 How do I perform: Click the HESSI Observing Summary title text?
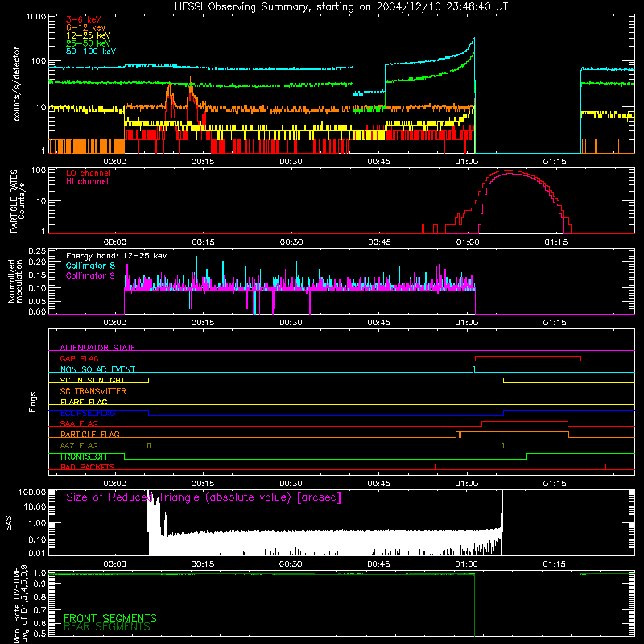tap(341, 6)
